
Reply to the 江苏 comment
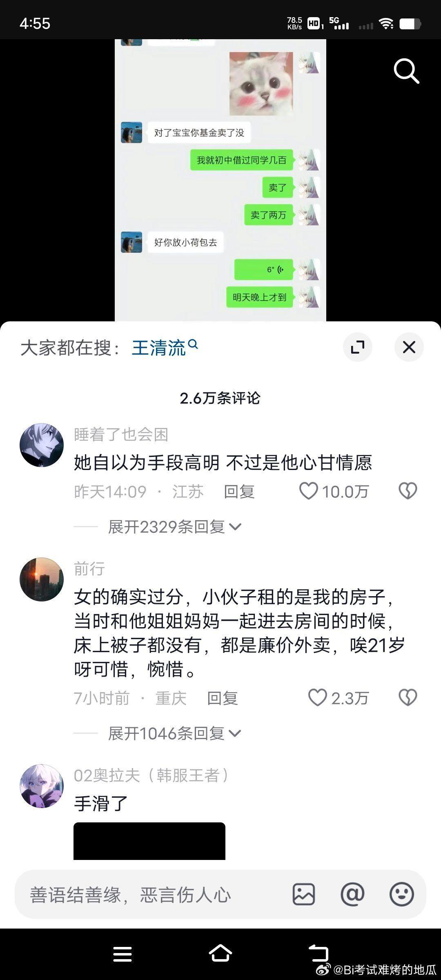coord(239,492)
